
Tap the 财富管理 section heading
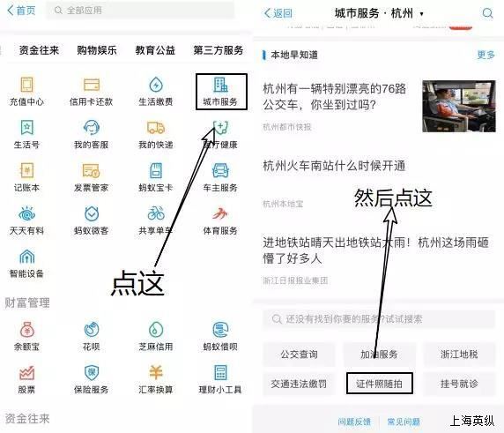point(27,302)
